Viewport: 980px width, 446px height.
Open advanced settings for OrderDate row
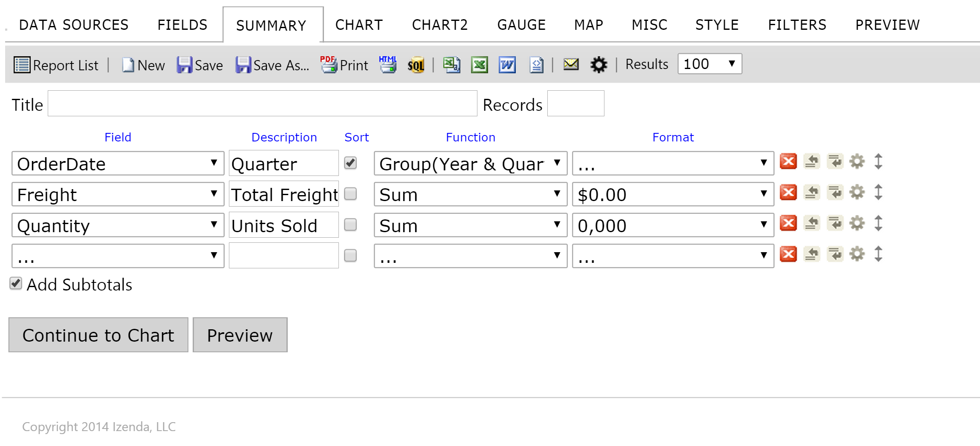pos(857,161)
